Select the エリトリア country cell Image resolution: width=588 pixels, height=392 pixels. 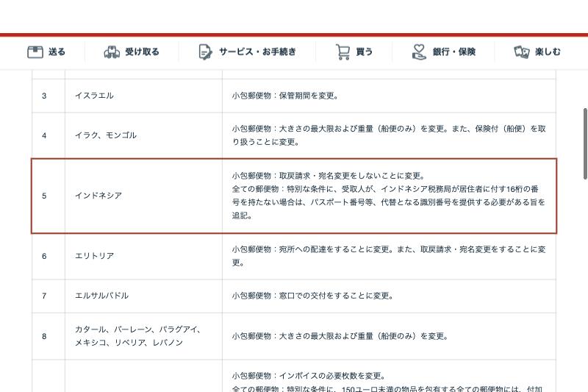[143, 256]
